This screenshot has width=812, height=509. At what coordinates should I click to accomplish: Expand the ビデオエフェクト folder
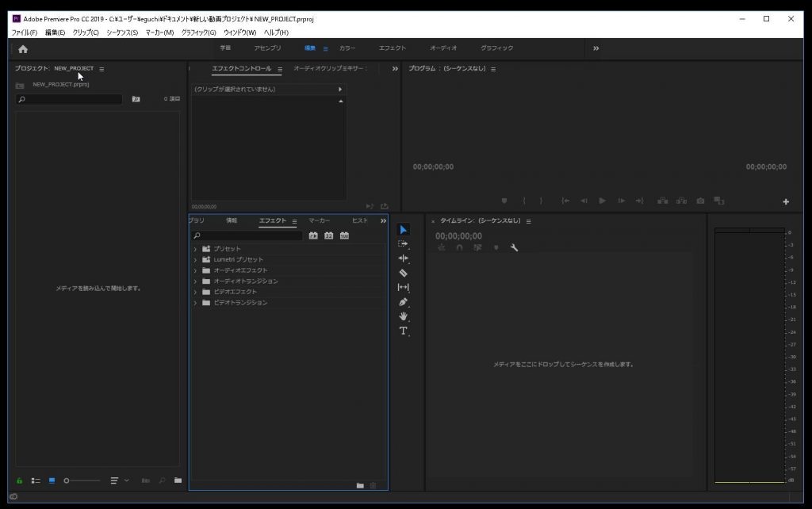click(x=195, y=292)
